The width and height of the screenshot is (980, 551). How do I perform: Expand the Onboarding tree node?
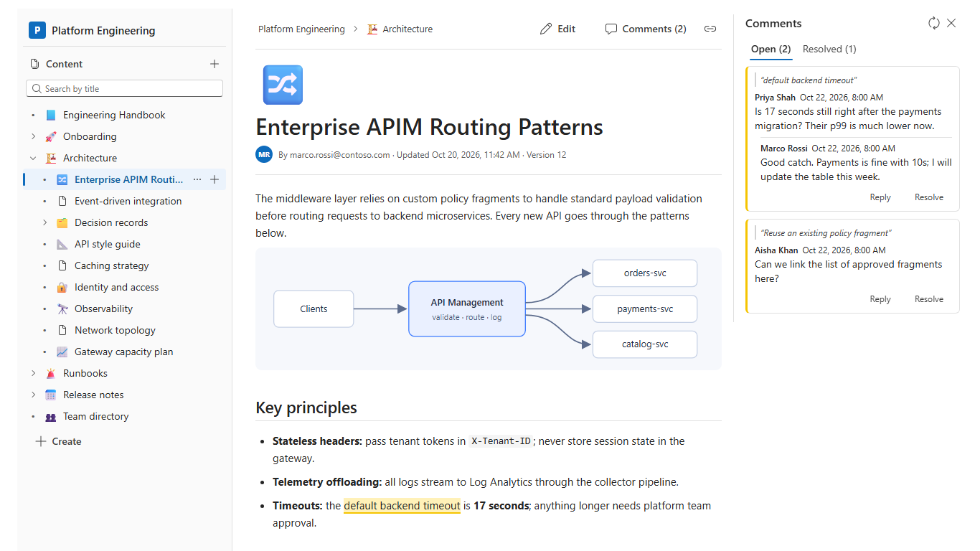pos(33,136)
